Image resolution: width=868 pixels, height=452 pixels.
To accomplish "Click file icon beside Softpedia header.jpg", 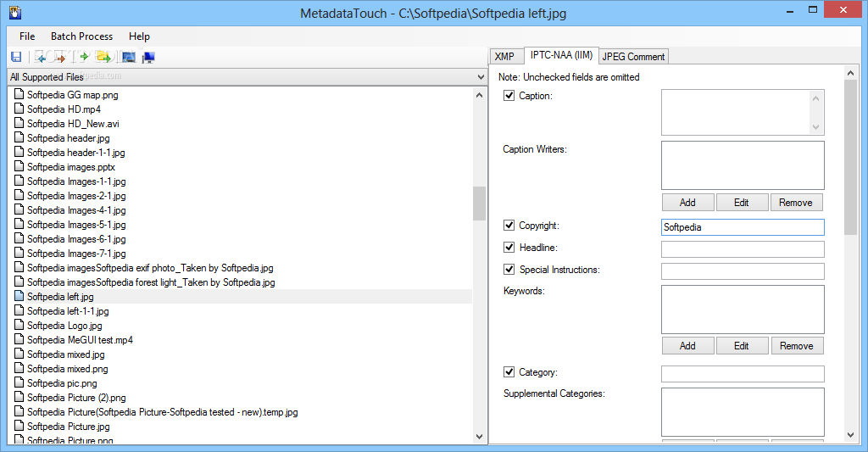I will pyautogui.click(x=19, y=137).
